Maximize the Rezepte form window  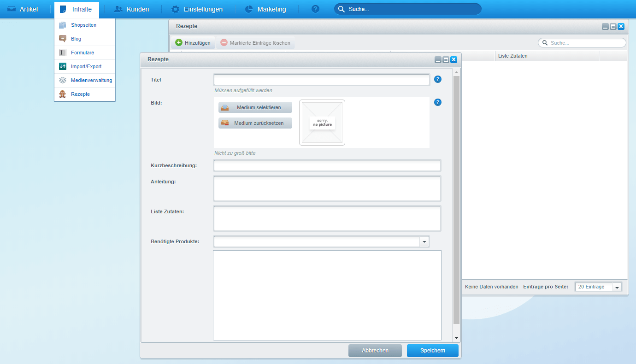pos(446,60)
